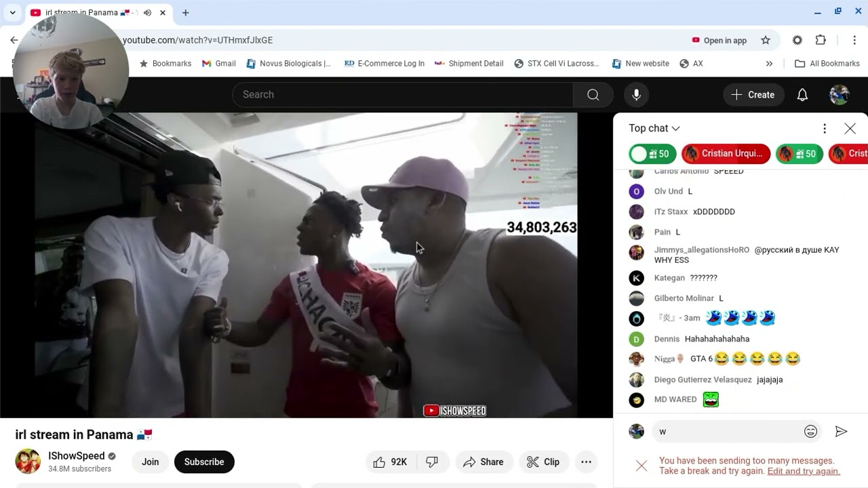Open New website bookmark
Screen dimensions: 868x488
pyautogui.click(x=640, y=64)
